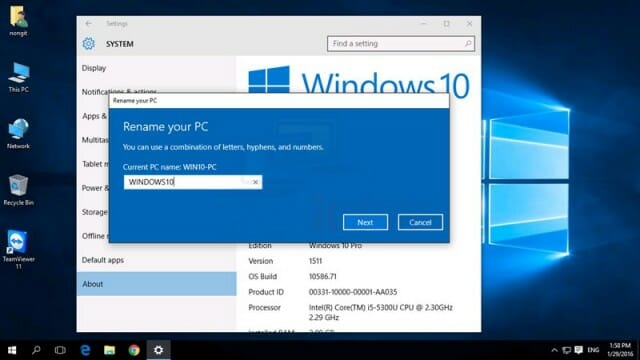Maximize the Settings window
The width and height of the screenshot is (640, 360).
coord(447,24)
